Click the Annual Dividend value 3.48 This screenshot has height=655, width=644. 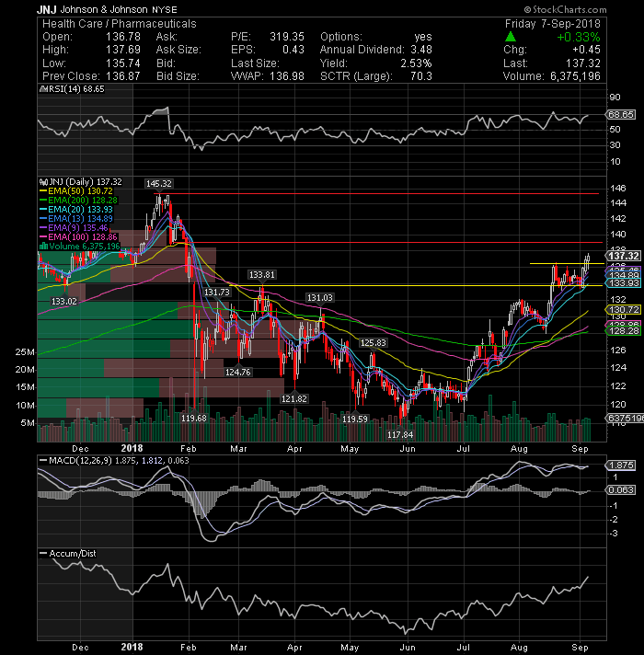[421, 50]
